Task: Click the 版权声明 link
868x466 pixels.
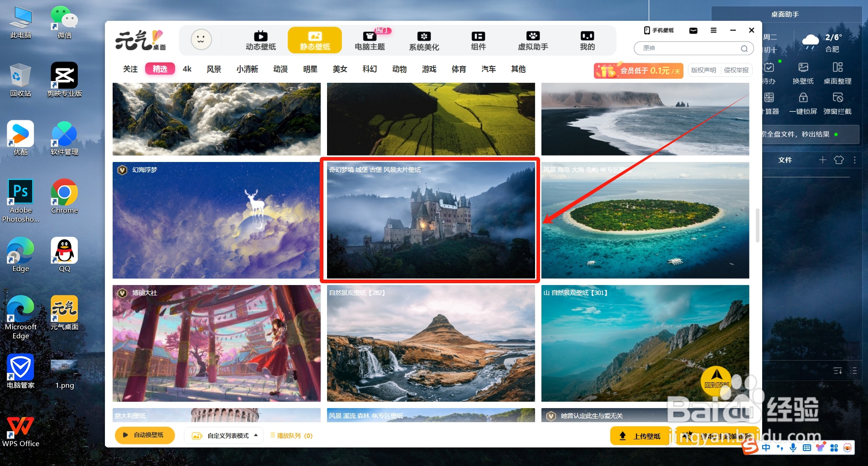Action: pyautogui.click(x=703, y=70)
